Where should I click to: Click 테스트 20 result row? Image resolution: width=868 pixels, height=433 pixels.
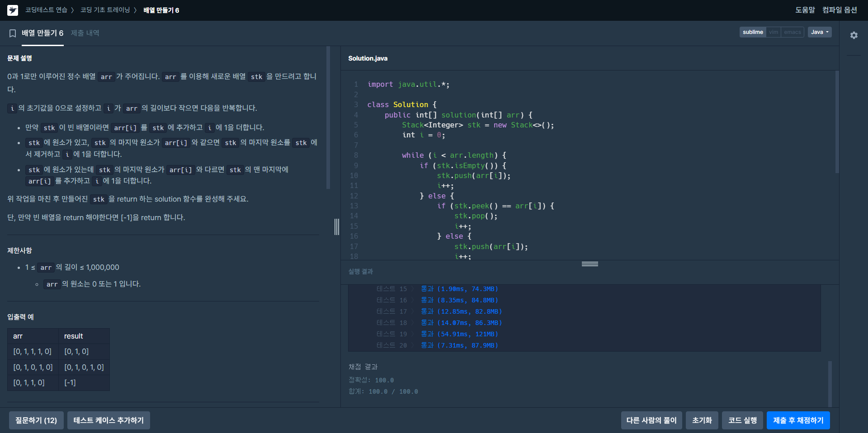(x=437, y=345)
